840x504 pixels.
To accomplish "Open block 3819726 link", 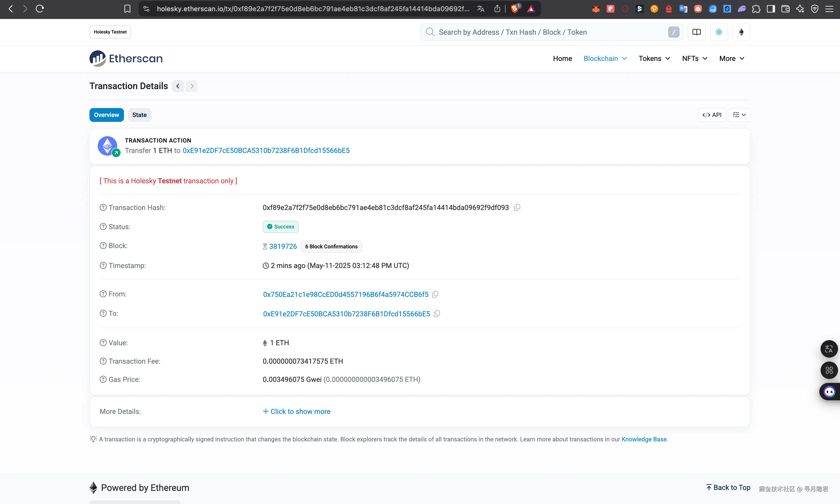I will point(283,246).
